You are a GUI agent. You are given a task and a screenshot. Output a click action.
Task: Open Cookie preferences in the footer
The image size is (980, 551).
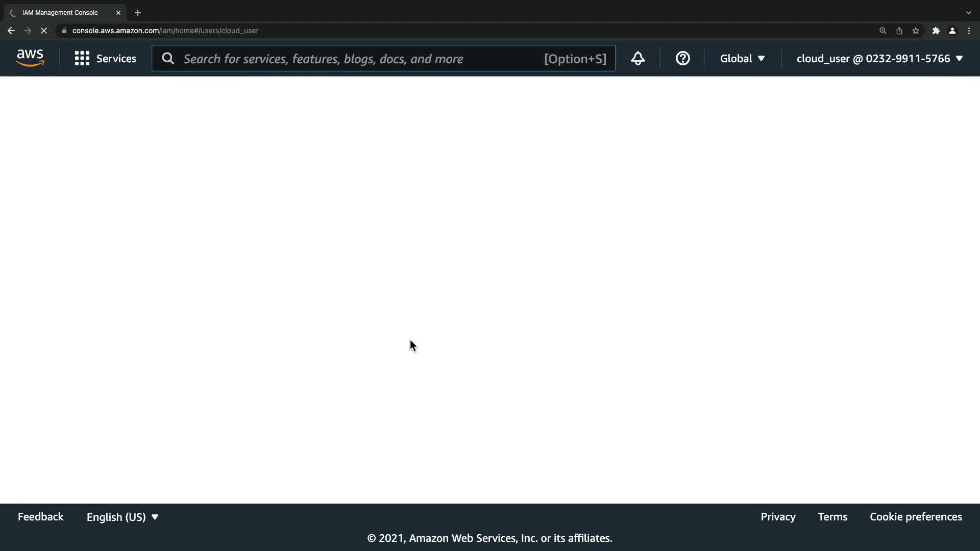916,517
